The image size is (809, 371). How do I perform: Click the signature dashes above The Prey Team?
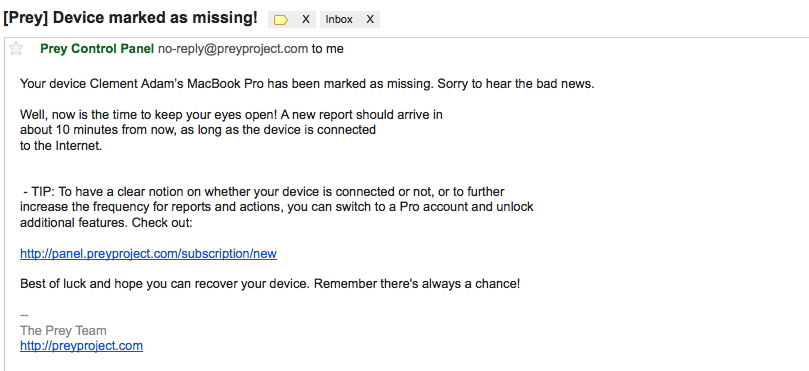click(x=24, y=315)
